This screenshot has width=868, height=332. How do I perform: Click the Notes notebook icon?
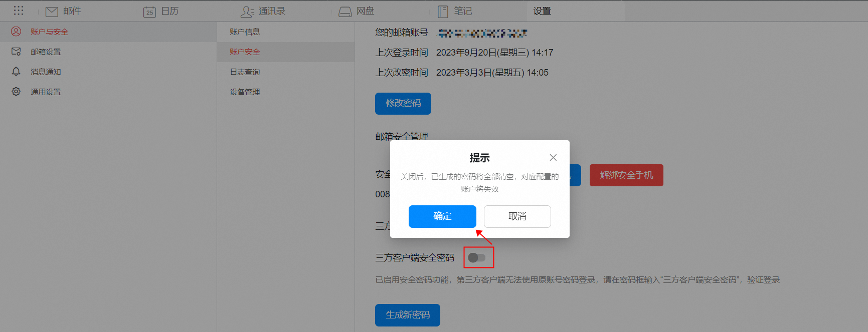[x=443, y=12]
